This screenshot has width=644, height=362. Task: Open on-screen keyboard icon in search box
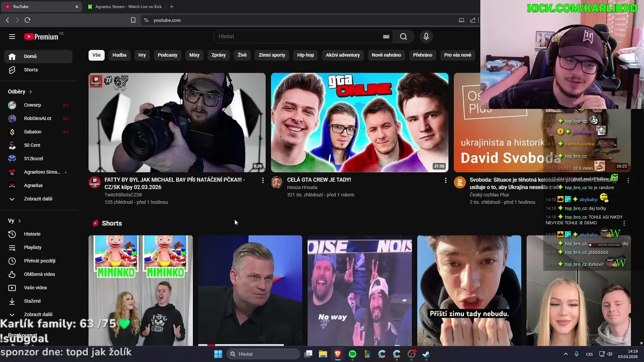386,36
